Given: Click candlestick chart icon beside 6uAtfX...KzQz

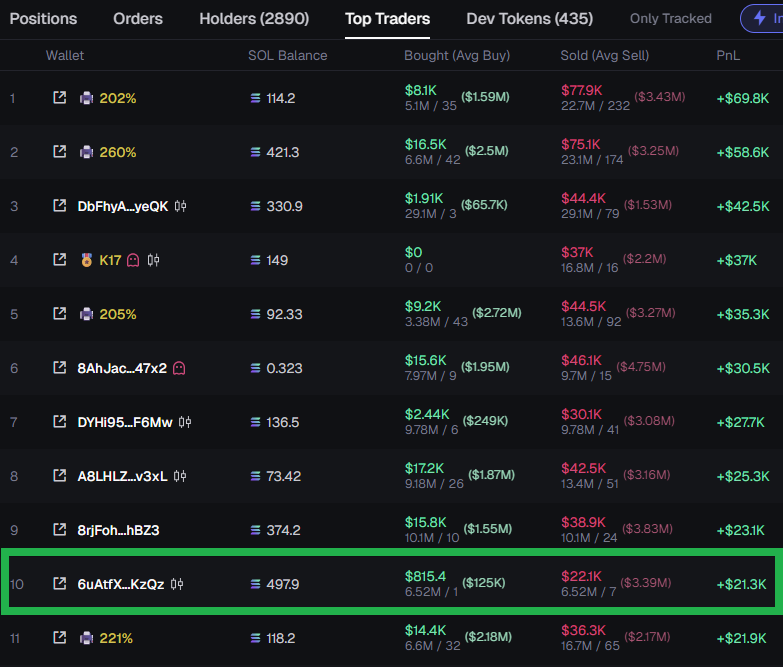Looking at the screenshot, I should [177, 584].
